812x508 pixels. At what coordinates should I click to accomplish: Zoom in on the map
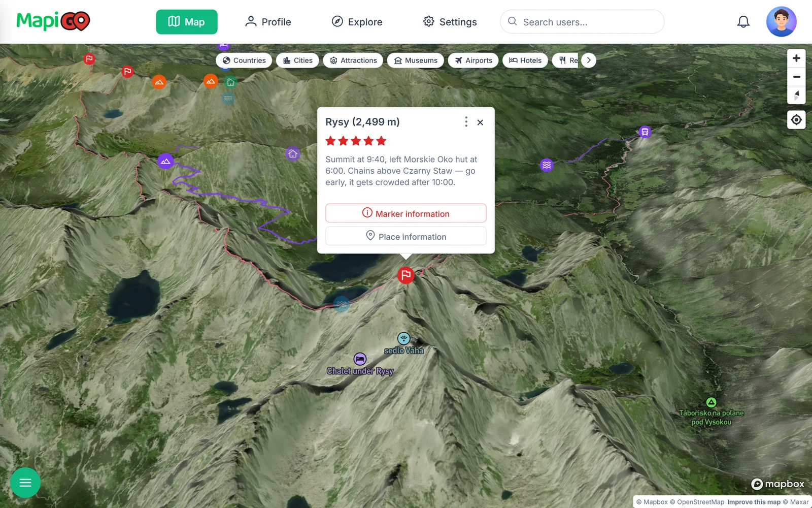coord(796,58)
